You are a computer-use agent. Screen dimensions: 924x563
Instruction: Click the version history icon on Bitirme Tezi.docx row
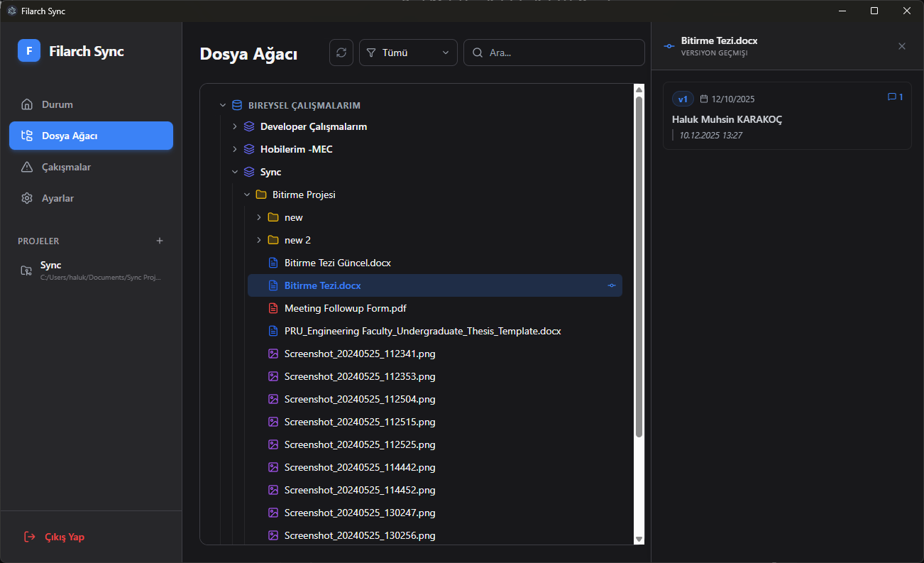(x=612, y=285)
